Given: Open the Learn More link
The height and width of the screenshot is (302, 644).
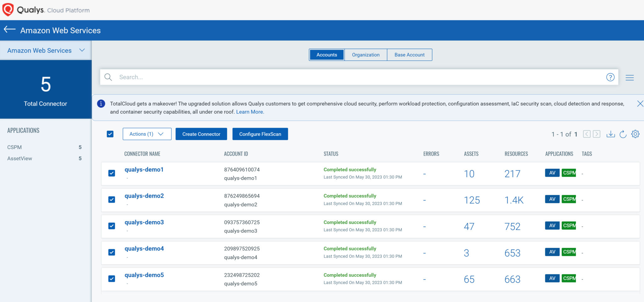Looking at the screenshot, I should 249,112.
